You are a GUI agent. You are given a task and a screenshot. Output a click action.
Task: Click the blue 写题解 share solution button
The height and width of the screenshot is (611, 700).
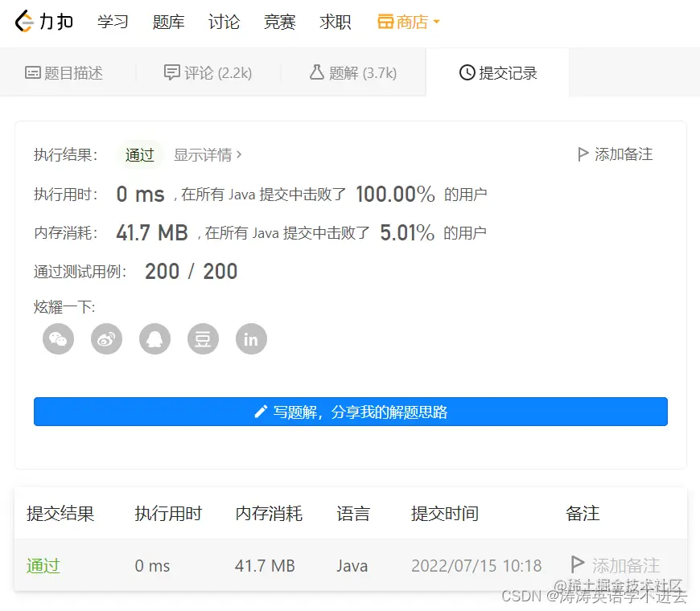[x=350, y=411]
